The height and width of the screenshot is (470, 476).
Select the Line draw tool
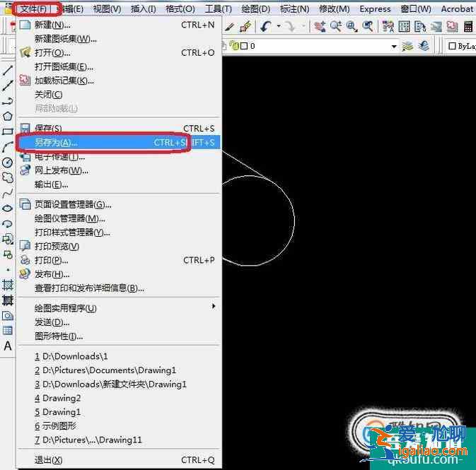pyautogui.click(x=7, y=71)
